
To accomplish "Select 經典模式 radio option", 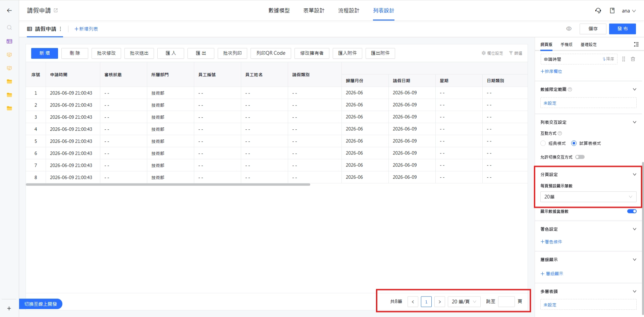I will point(543,143).
